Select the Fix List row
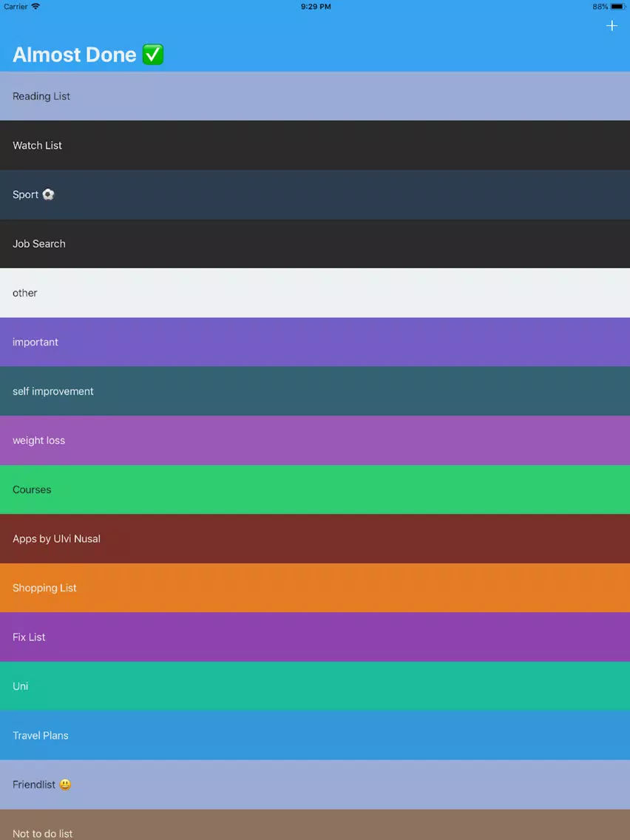 pyautogui.click(x=315, y=637)
